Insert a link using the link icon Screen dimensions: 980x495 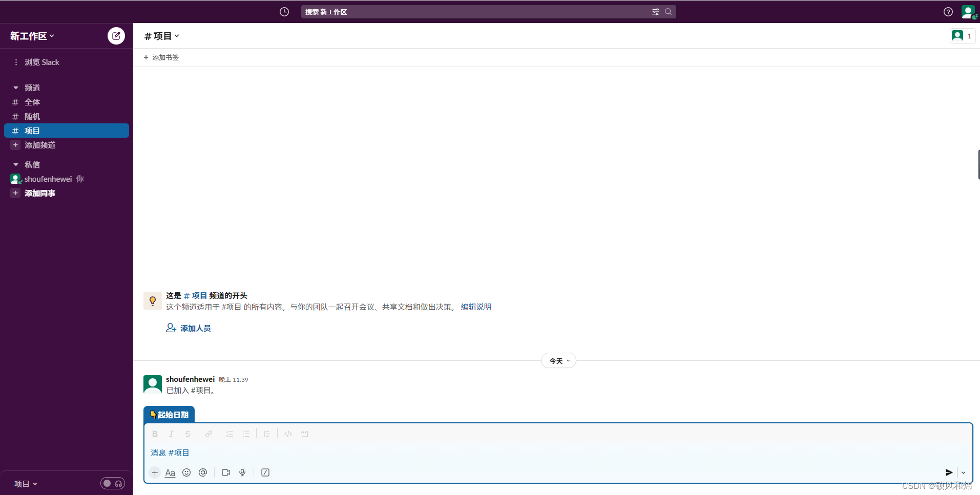(208, 434)
